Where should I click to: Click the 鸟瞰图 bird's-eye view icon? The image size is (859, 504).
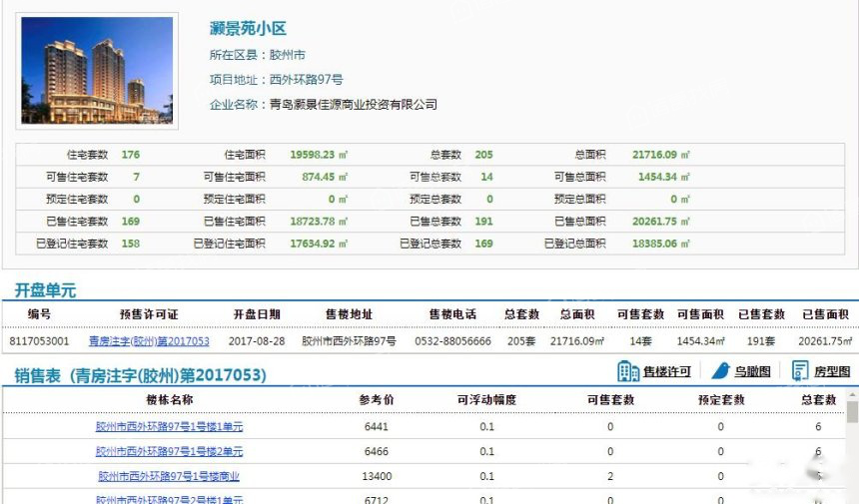pyautogui.click(x=720, y=371)
